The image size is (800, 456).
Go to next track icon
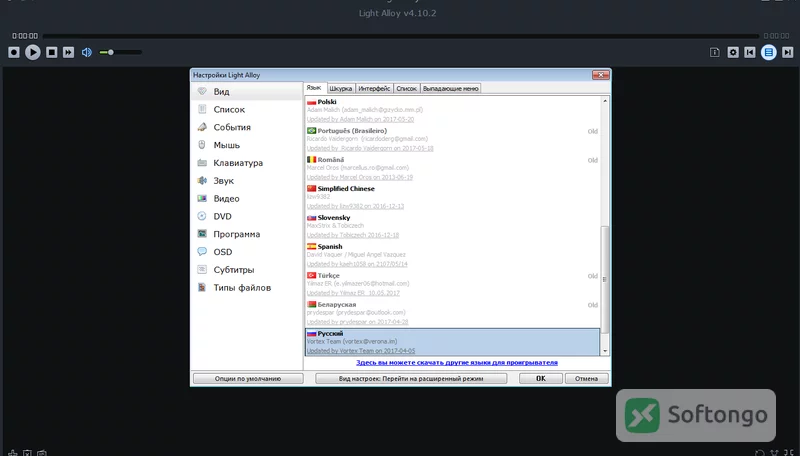(x=788, y=52)
